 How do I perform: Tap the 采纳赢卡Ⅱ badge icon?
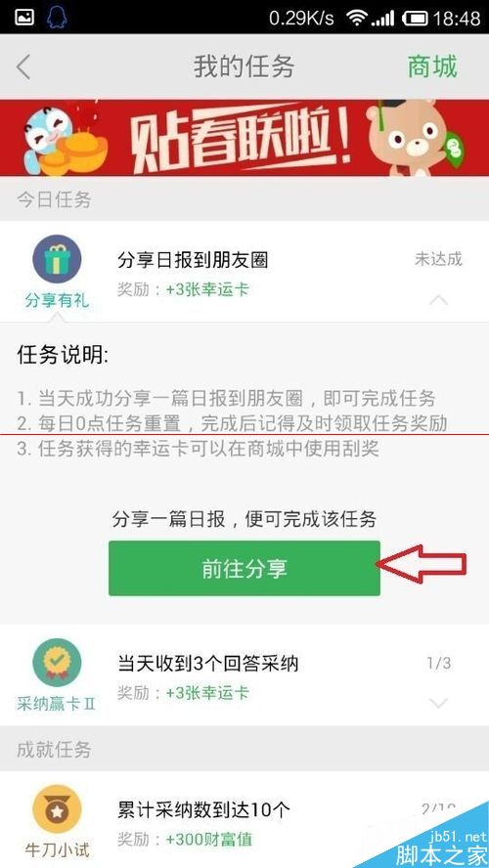coord(57,663)
